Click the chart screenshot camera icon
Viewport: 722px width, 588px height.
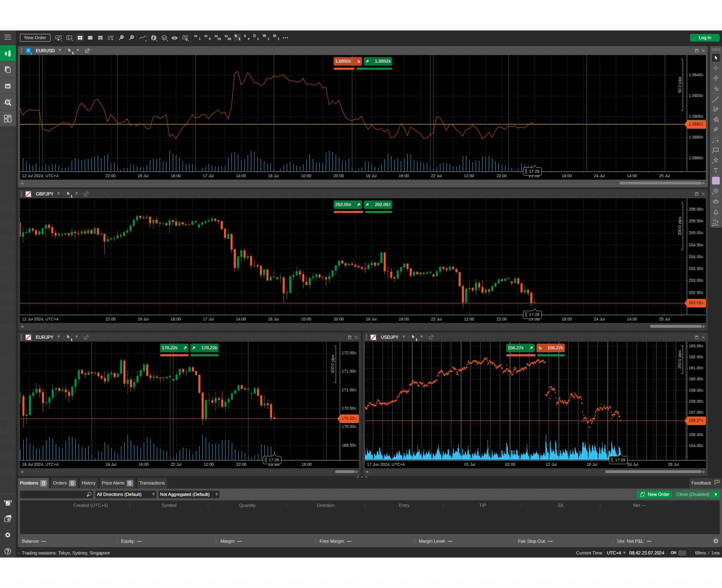coord(715,202)
